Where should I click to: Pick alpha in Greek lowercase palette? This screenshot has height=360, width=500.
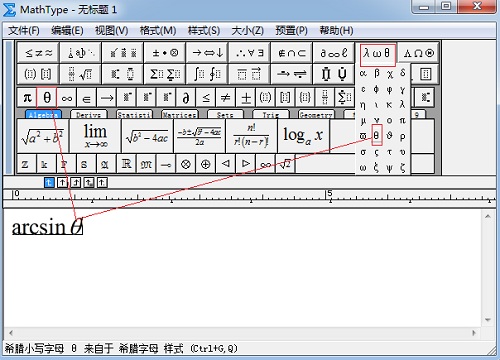click(x=363, y=73)
